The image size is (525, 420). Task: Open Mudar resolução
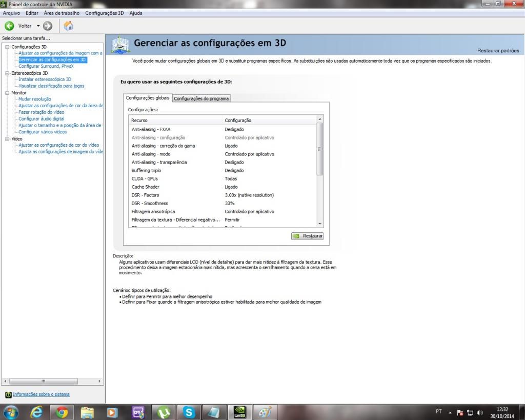[x=35, y=99]
